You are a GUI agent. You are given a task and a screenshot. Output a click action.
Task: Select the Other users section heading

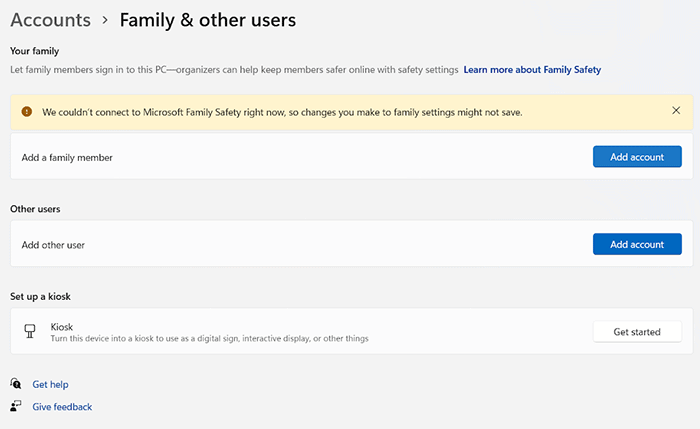pyautogui.click(x=35, y=209)
